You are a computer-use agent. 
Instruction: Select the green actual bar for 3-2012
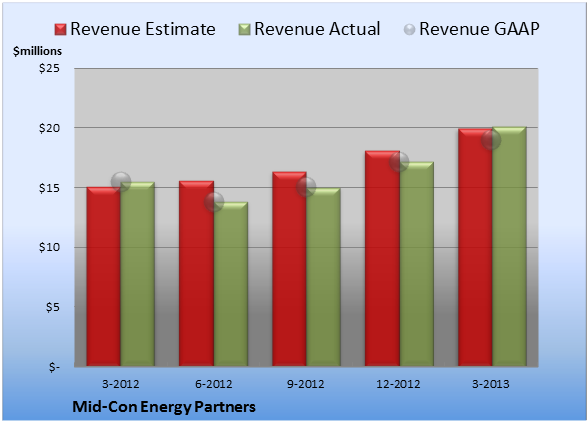138,274
